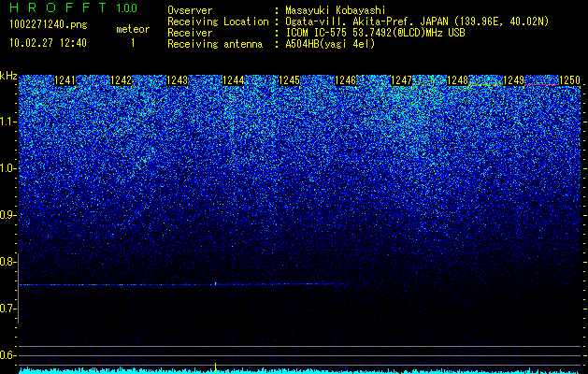Screen dimensions: 588x374
Task: Click the 1.0 kHz axis label
Action: pos(7,168)
